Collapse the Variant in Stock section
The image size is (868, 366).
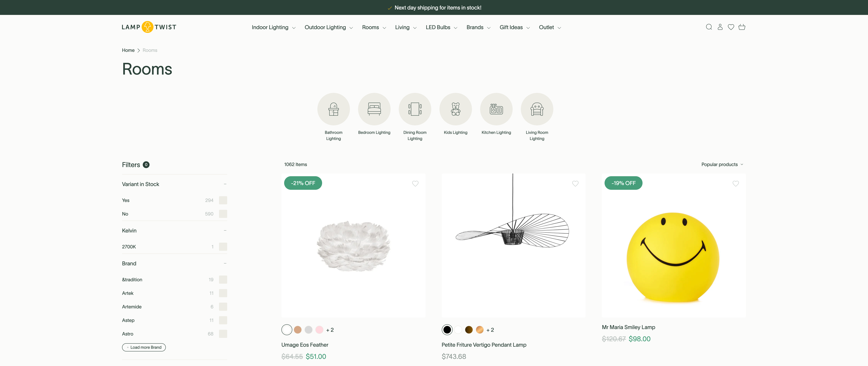tap(225, 184)
